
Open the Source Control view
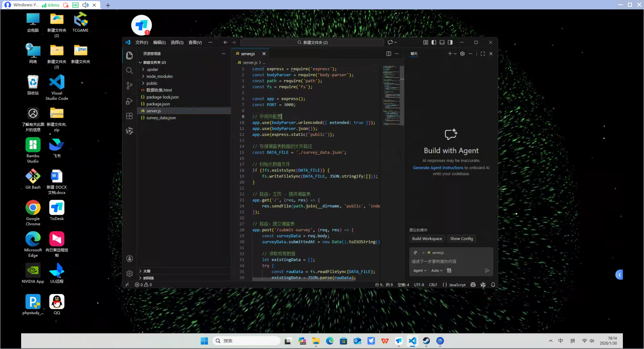(129, 86)
